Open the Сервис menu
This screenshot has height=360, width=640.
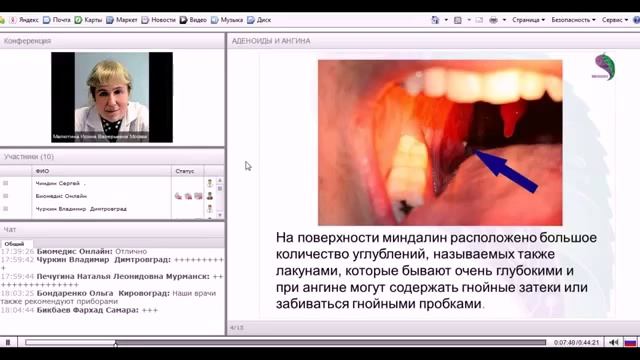click(615, 20)
